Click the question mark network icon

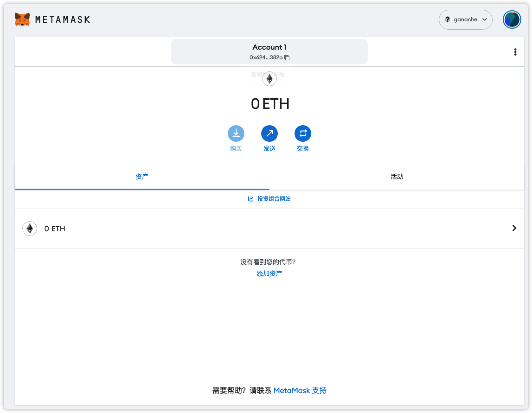(447, 19)
